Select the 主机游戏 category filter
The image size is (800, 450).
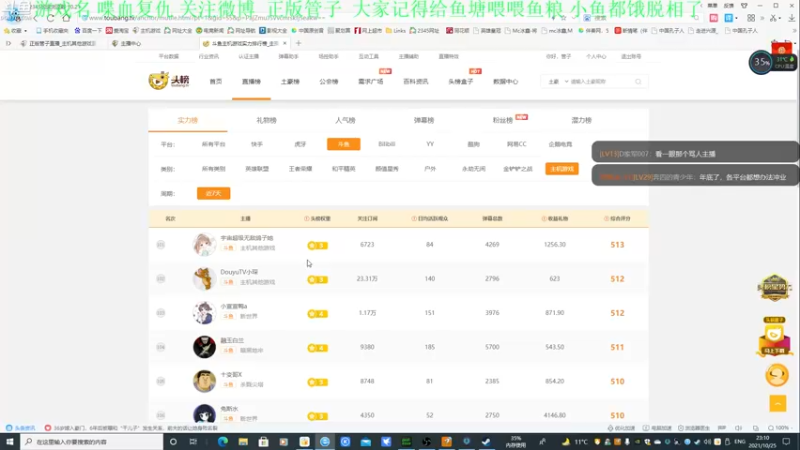pos(562,169)
